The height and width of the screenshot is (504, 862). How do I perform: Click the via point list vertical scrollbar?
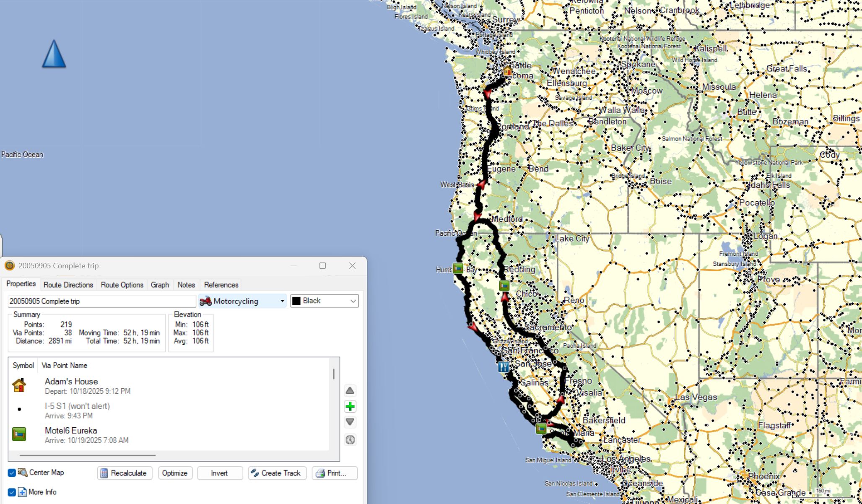click(334, 374)
